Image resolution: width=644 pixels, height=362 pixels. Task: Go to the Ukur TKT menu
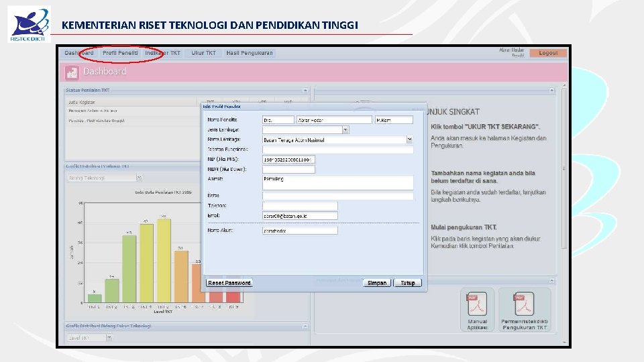pyautogui.click(x=204, y=53)
